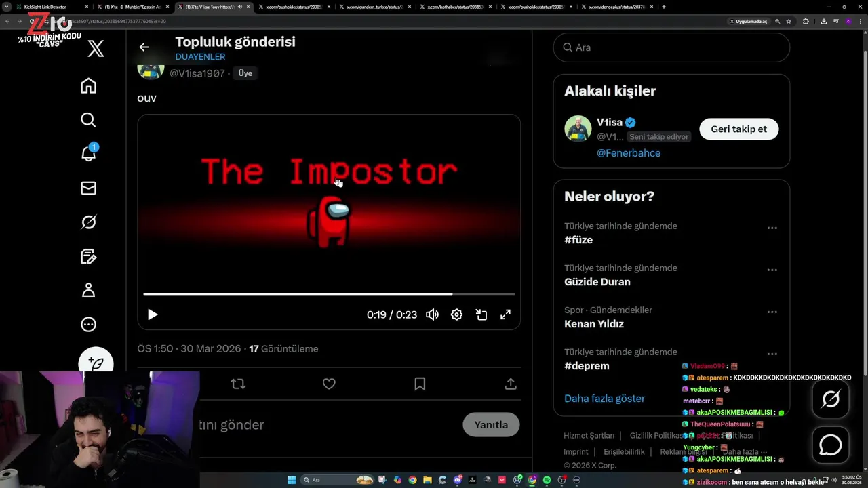The width and height of the screenshot is (868, 488).
Task: Enable picture-in-picture on video
Action: pyautogui.click(x=481, y=314)
